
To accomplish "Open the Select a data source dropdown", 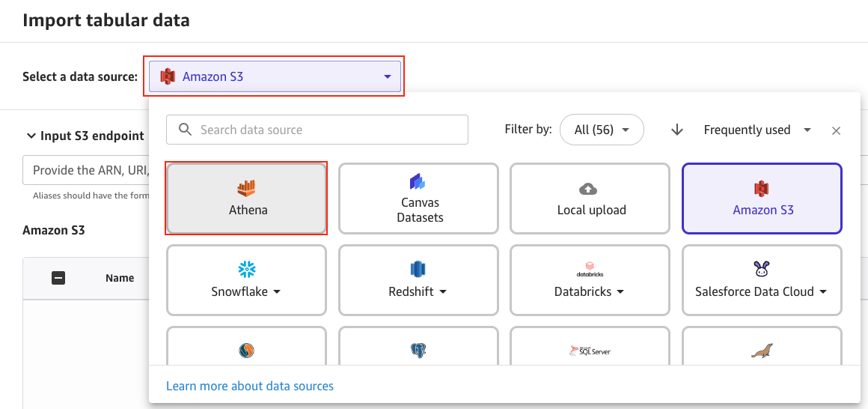I will pyautogui.click(x=275, y=76).
